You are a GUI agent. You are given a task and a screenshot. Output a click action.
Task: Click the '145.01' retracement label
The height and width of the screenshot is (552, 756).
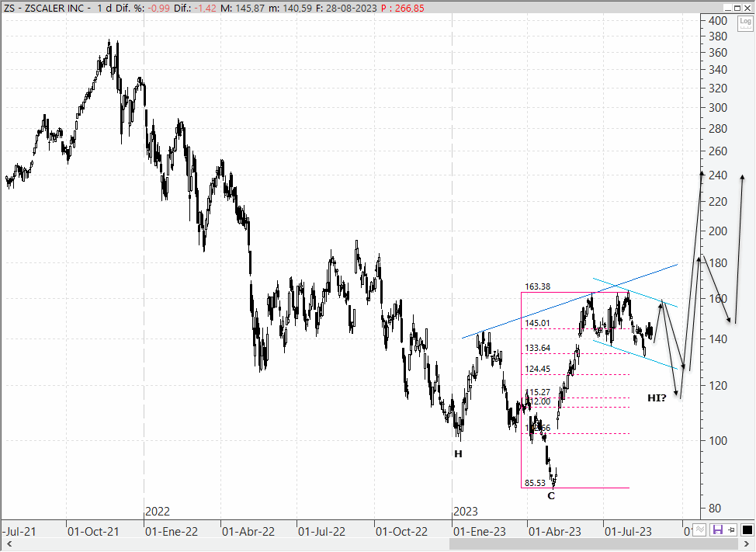[537, 323]
